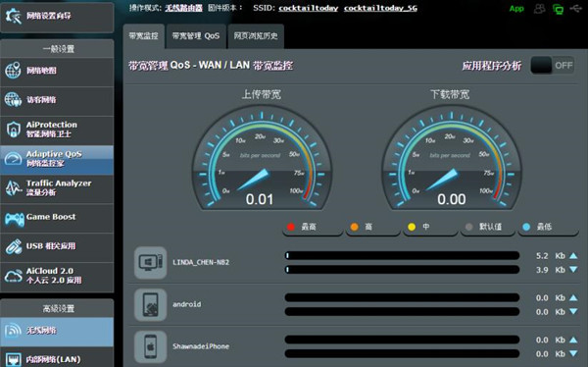588x367 pixels.
Task: Click the Game Boost controller icon
Action: [x=14, y=218]
